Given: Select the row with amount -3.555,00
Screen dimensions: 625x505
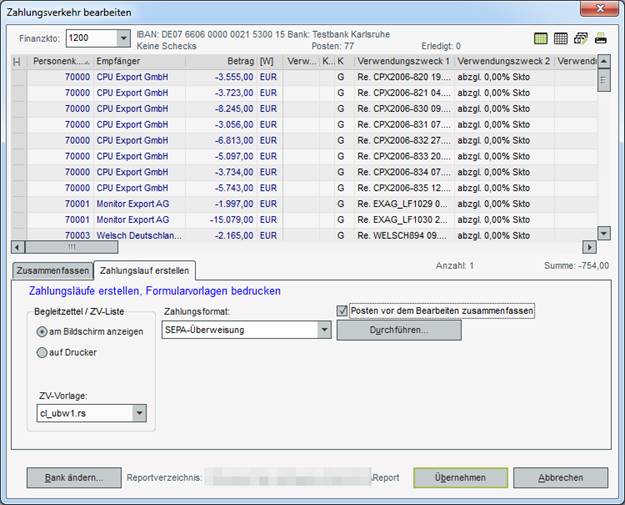Looking at the screenshot, I should pyautogui.click(x=305, y=77).
